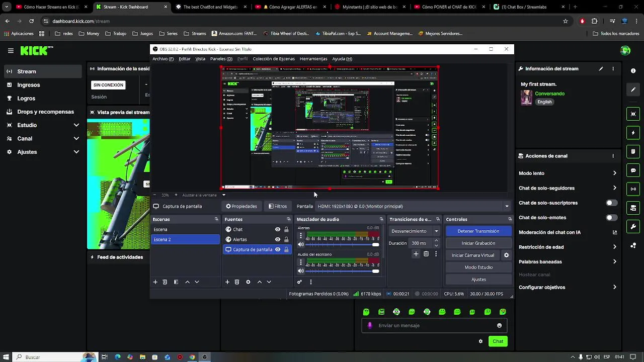Toggle visibility of Captura de pantalla source
Image resolution: width=644 pixels, height=362 pixels.
tap(277, 249)
